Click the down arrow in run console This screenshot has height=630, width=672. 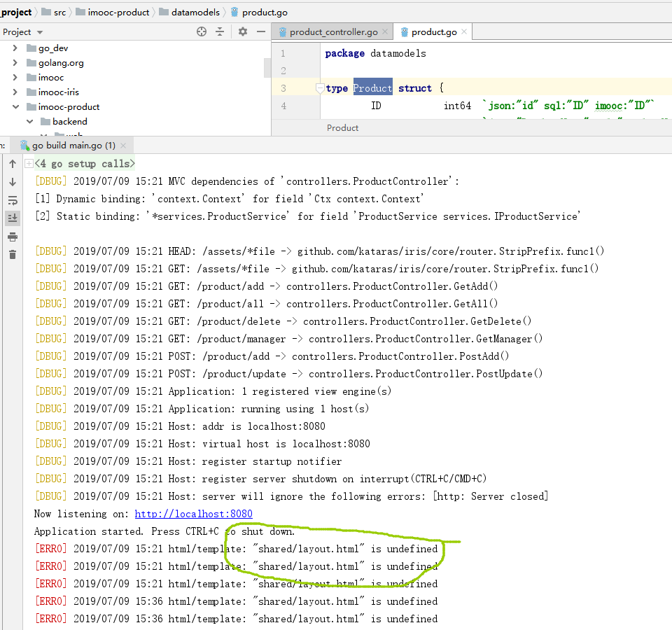pyautogui.click(x=13, y=182)
